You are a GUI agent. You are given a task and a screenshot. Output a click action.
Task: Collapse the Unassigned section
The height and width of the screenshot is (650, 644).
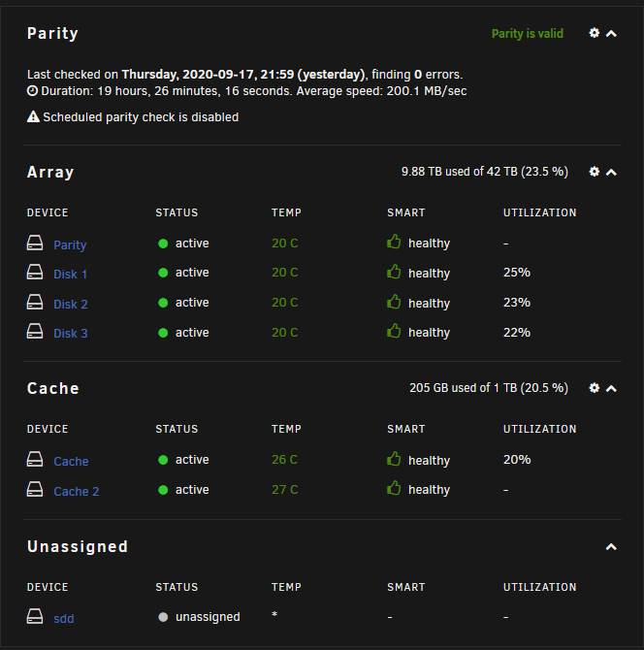(x=611, y=547)
